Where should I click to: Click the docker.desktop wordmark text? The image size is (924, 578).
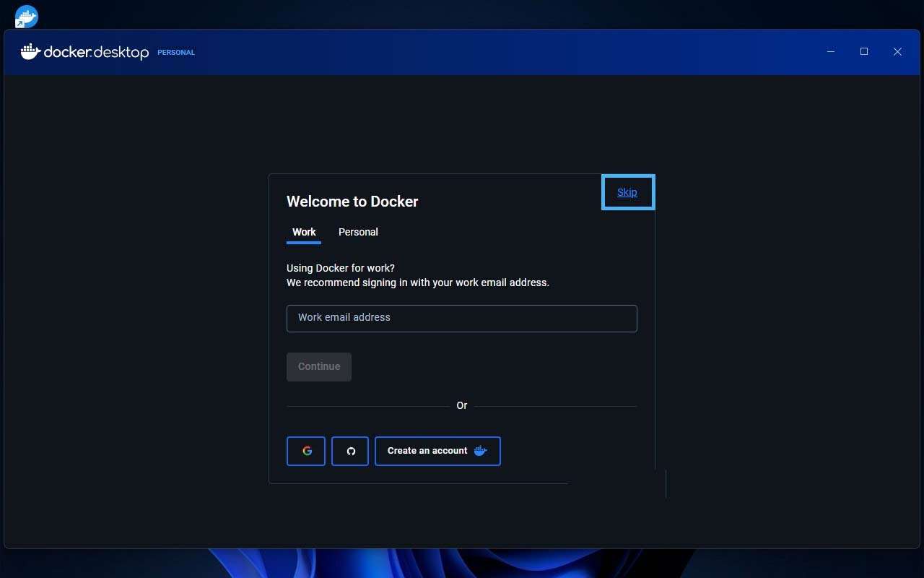coord(96,53)
